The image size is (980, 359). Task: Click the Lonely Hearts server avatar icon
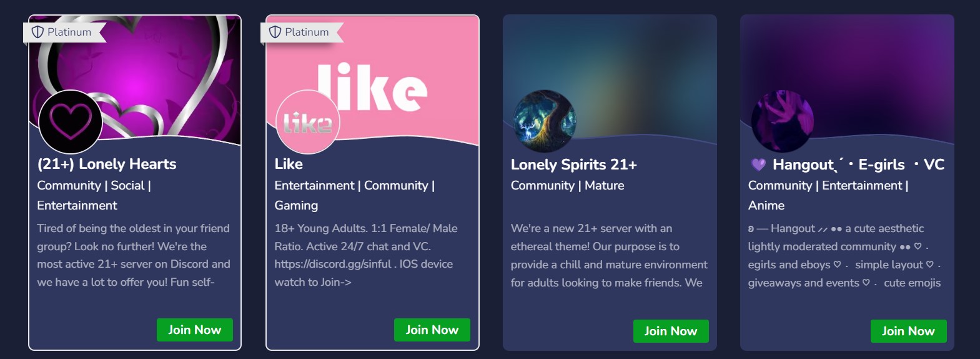71,122
